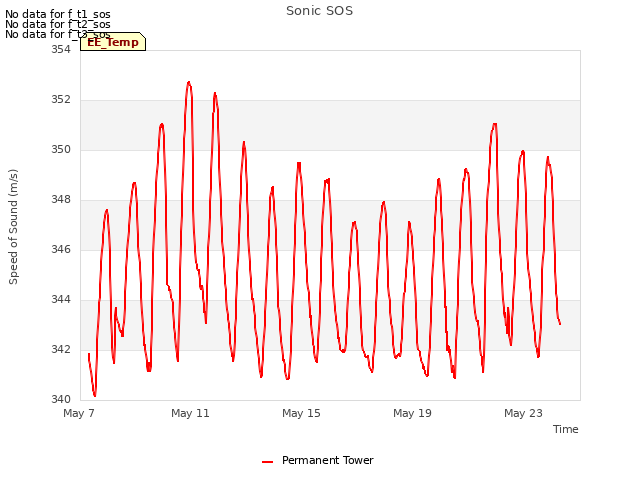Click the Permanent Tower legend entry
Image resolution: width=640 pixels, height=480 pixels.
coord(318,460)
